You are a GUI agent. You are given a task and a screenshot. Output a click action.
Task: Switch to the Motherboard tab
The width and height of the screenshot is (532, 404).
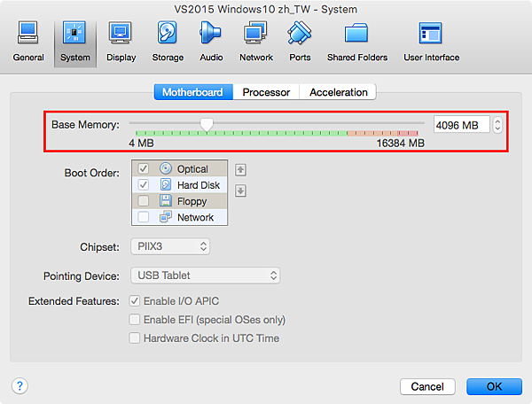(193, 92)
